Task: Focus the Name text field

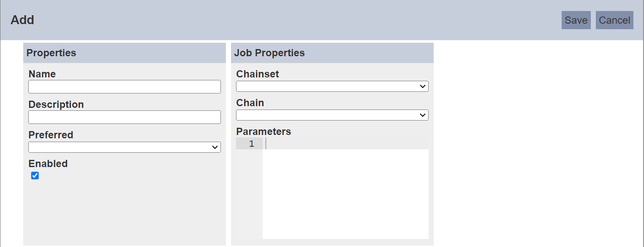Action: tap(125, 87)
